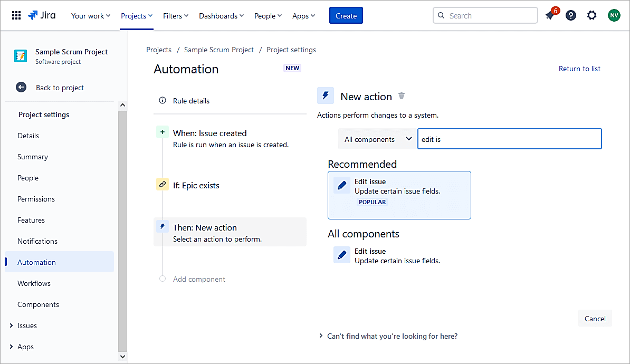Open the Dashboards menu
Viewport: 630px width, 364px height.
pos(221,16)
